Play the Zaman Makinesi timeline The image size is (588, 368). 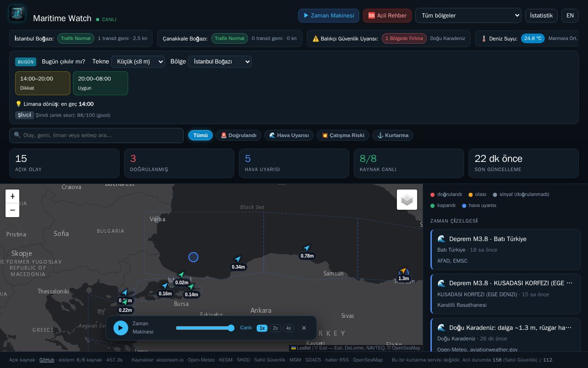click(x=121, y=328)
